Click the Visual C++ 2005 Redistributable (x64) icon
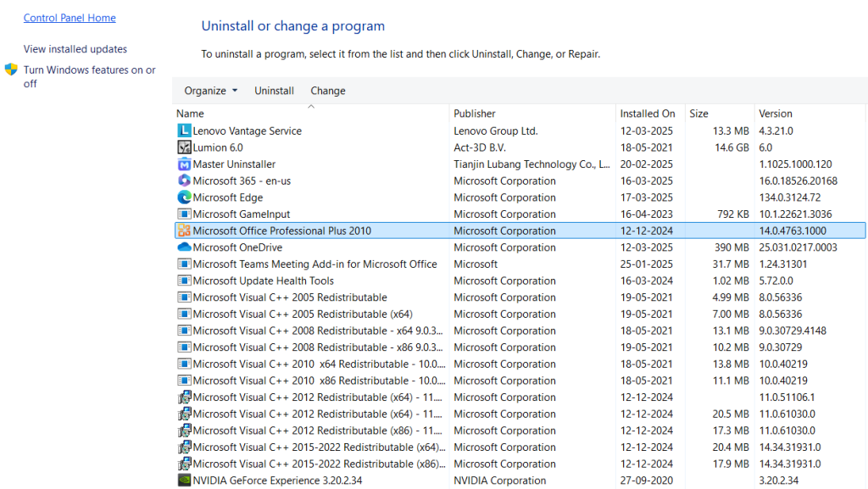The image size is (868, 489). pyautogui.click(x=184, y=314)
